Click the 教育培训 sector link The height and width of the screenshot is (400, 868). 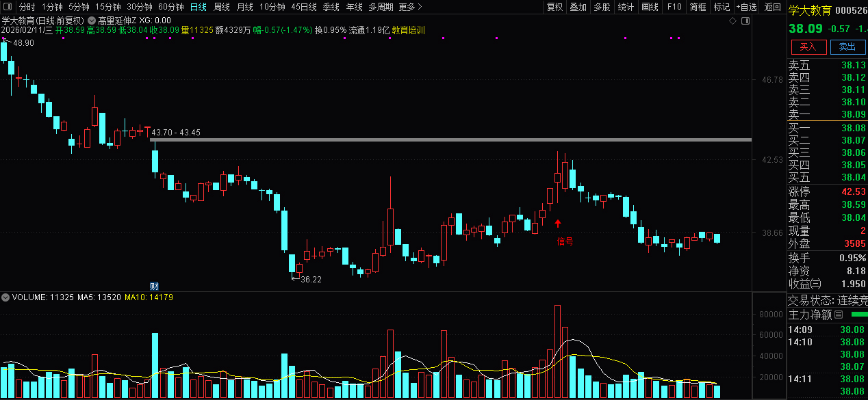pos(408,31)
